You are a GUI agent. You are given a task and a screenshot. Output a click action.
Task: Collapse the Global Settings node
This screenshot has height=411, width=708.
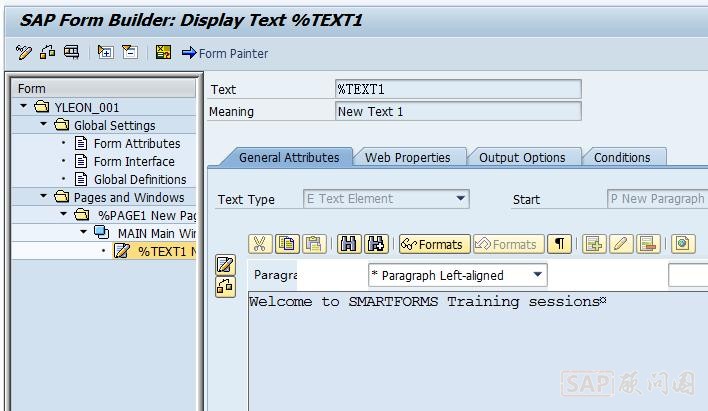(x=43, y=124)
